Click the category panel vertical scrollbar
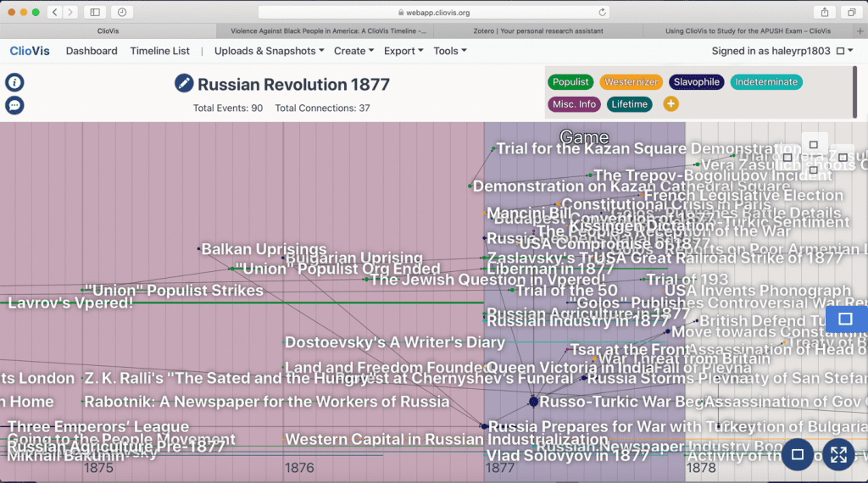 tap(854, 92)
